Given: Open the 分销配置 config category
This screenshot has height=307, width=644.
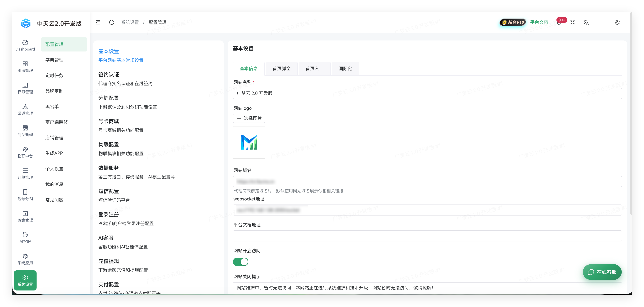Looking at the screenshot, I should [158, 102].
